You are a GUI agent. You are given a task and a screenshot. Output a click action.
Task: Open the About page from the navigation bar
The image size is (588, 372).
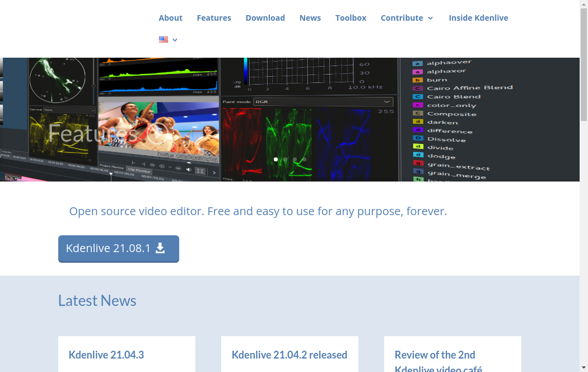pos(170,18)
